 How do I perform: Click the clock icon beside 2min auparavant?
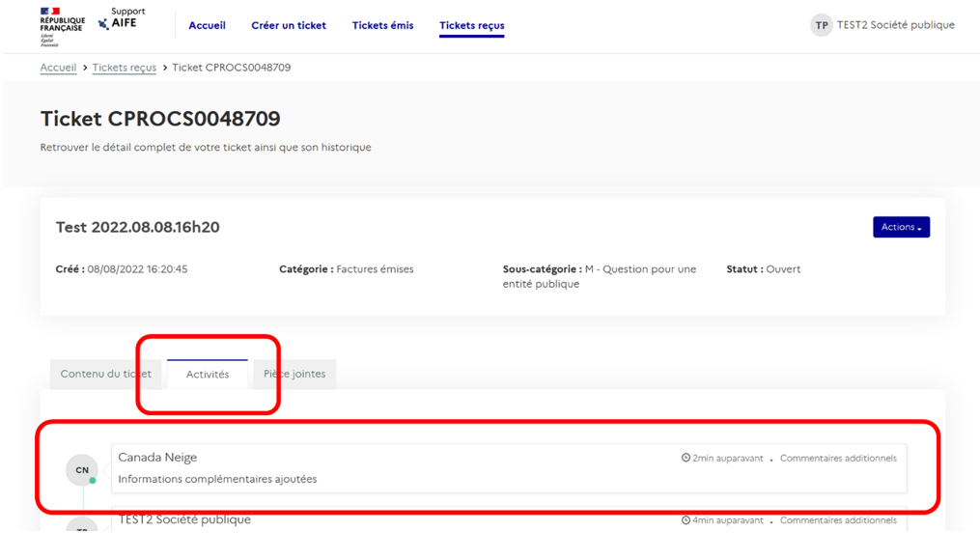(x=686, y=459)
